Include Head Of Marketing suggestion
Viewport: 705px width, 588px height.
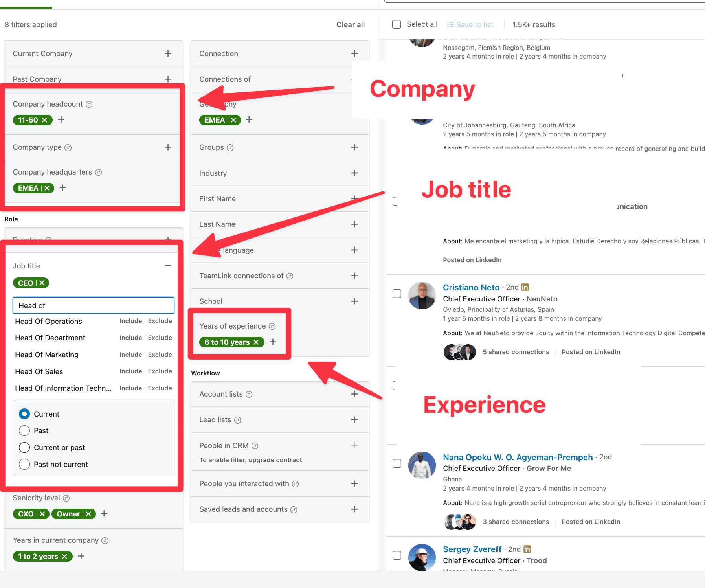(130, 355)
